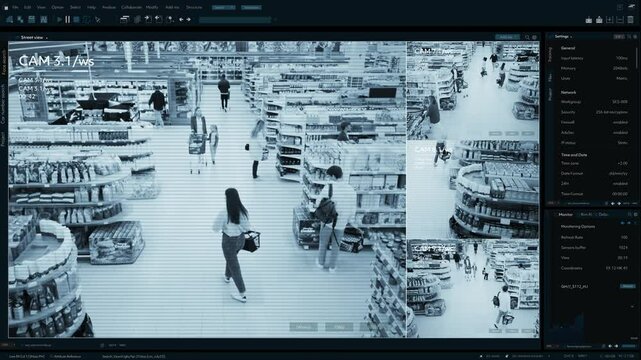This screenshot has width=641, height=360.
Task: Pause playback using the toolbar pause icon
Action: pyautogui.click(x=67, y=19)
